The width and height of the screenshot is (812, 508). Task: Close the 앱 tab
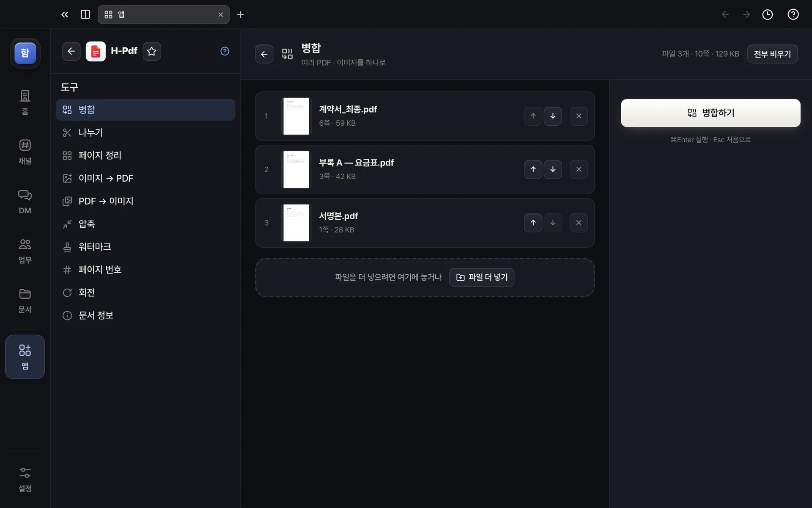220,14
